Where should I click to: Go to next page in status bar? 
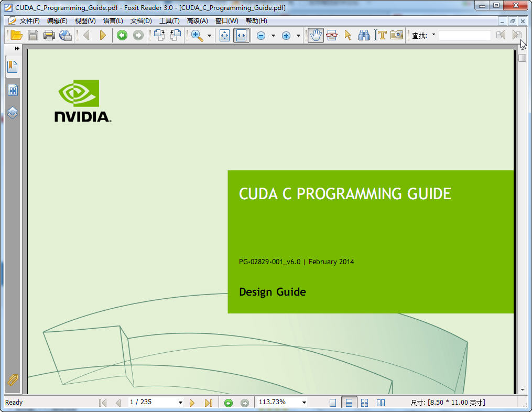[x=192, y=403]
